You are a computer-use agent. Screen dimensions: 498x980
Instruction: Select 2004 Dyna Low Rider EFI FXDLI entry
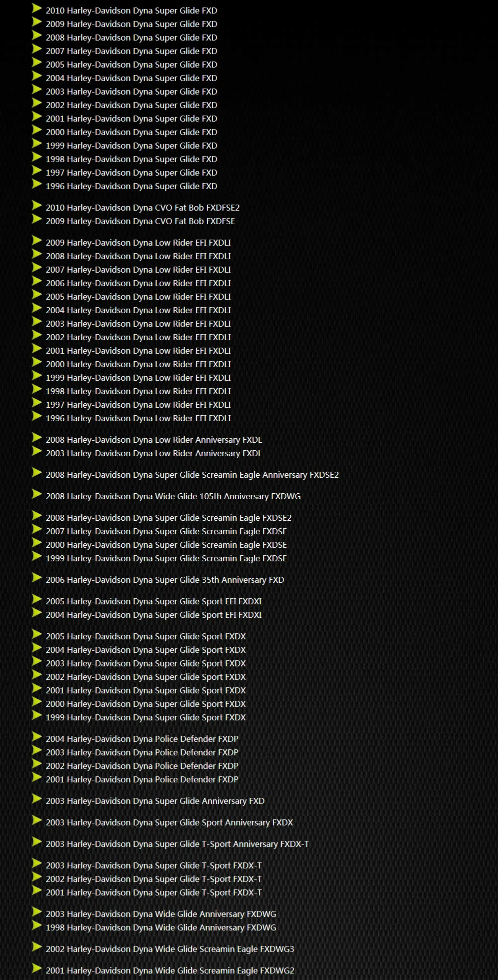138,310
